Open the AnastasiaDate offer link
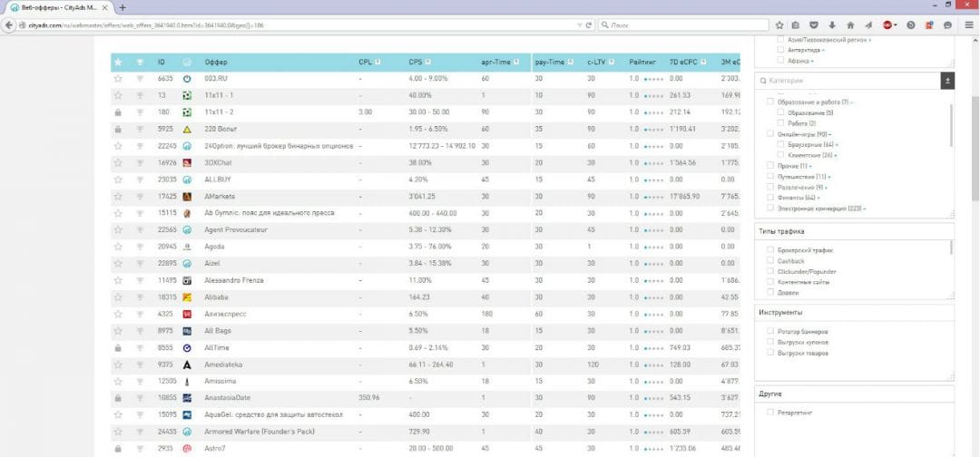 tap(228, 398)
